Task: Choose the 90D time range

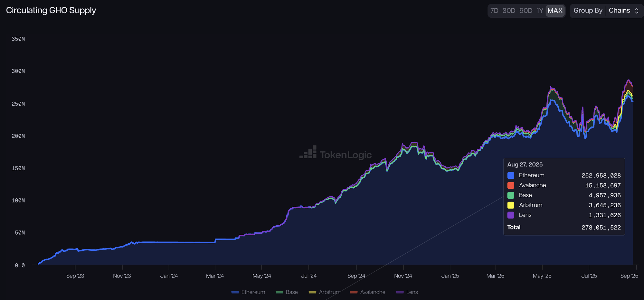Action: (x=526, y=11)
